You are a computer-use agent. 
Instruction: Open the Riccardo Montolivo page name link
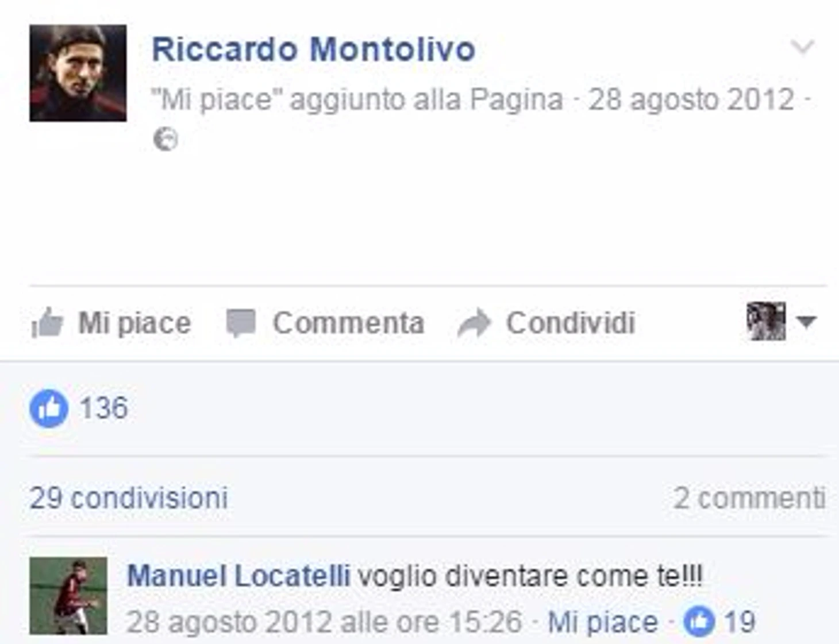313,49
